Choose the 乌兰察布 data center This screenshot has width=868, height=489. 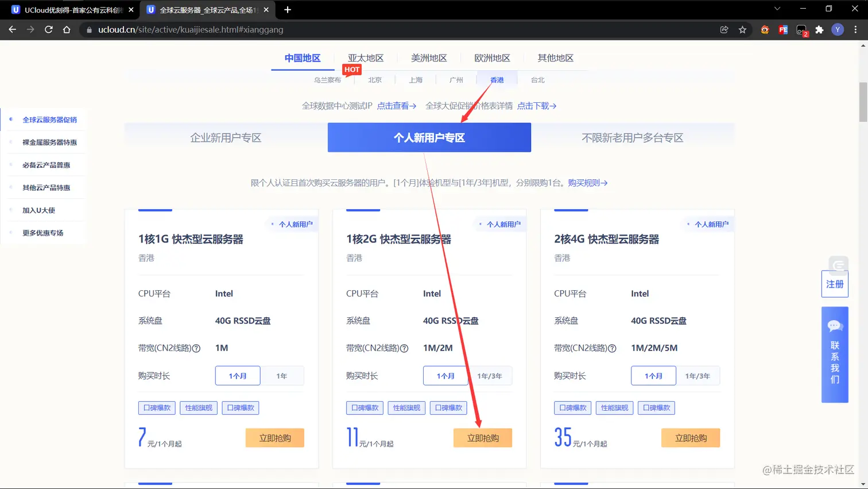click(327, 80)
